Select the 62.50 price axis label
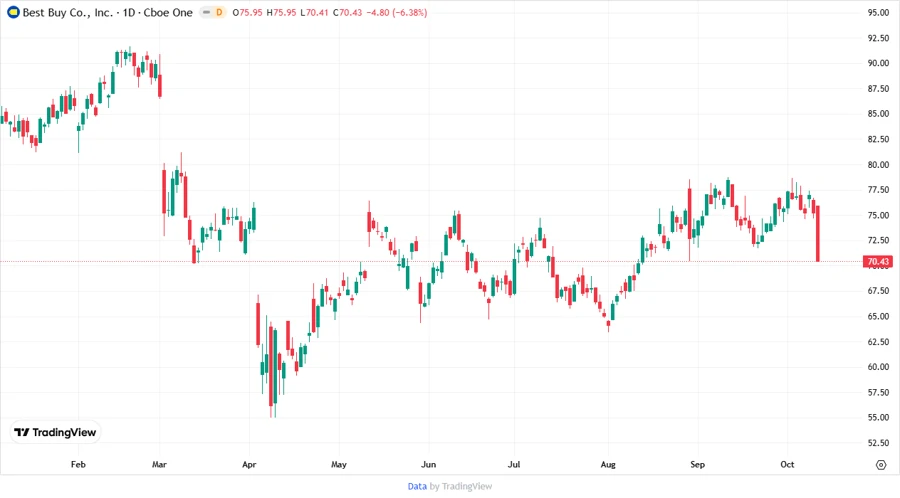Image resolution: width=900 pixels, height=498 pixels. 878,341
